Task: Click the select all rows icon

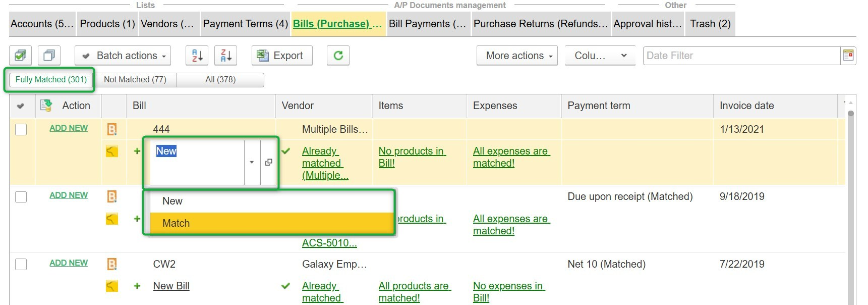Action: (21, 56)
